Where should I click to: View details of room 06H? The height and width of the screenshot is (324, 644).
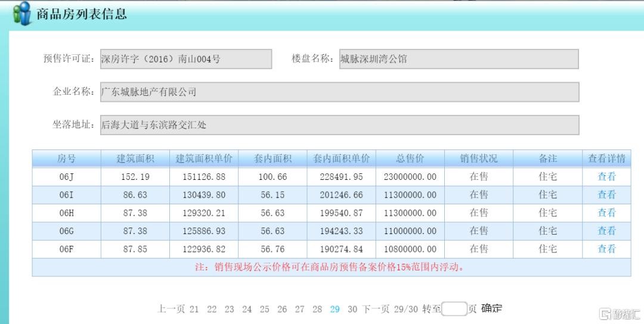click(606, 213)
